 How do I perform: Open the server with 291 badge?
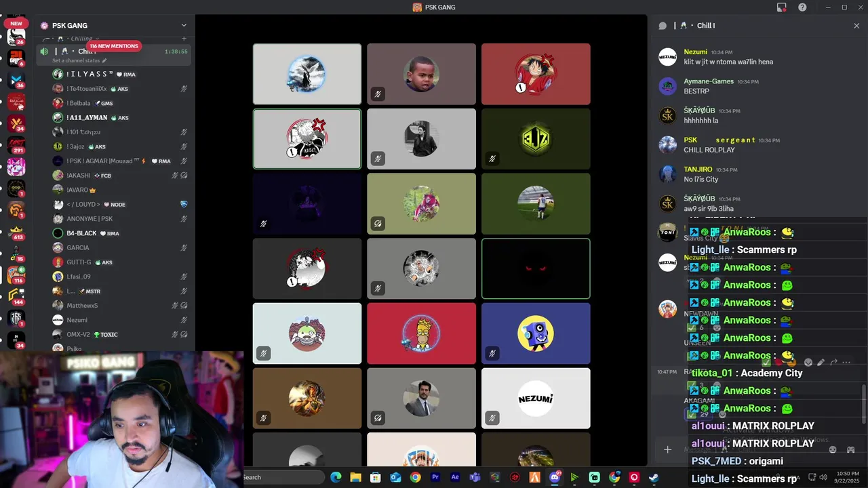[x=16, y=145]
